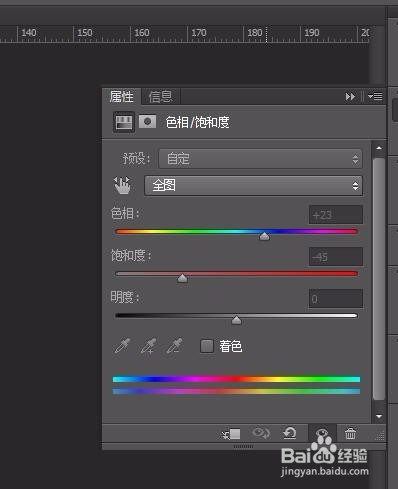This screenshot has height=489, width=398.
Task: Select the layer mask icon
Action: (x=147, y=122)
